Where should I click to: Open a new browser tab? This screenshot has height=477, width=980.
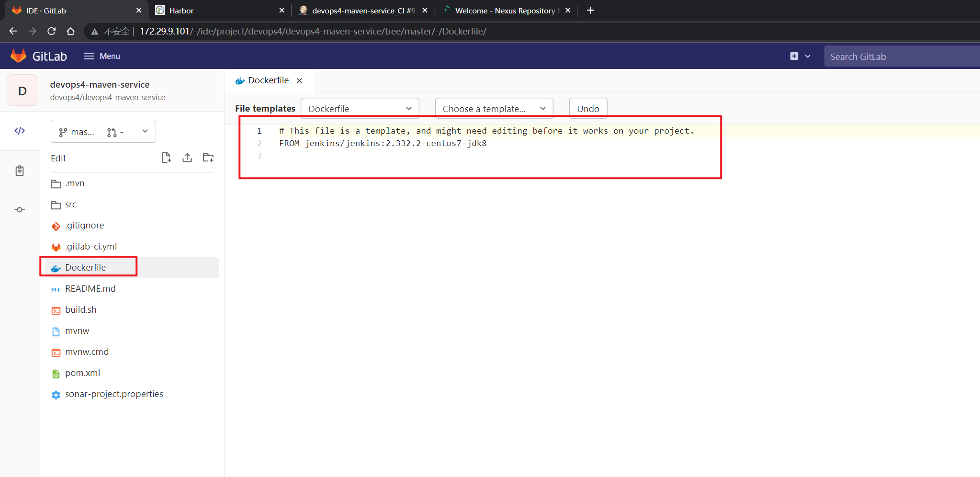click(591, 10)
